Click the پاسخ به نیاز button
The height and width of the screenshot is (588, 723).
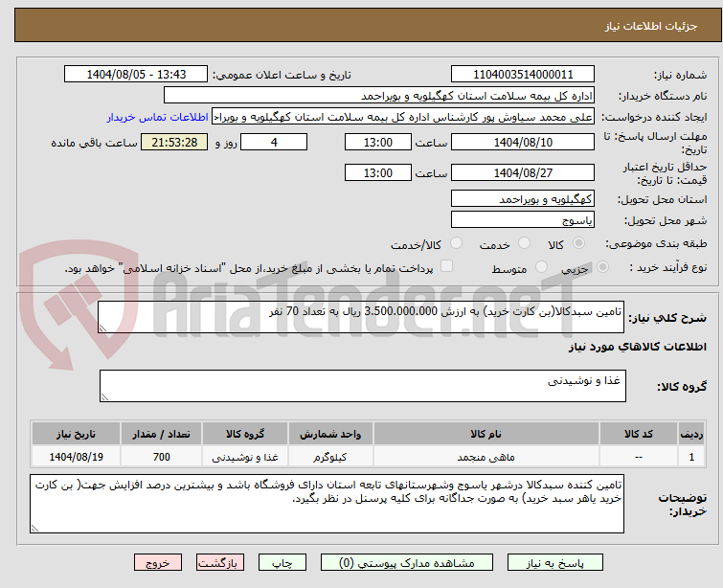(555, 563)
